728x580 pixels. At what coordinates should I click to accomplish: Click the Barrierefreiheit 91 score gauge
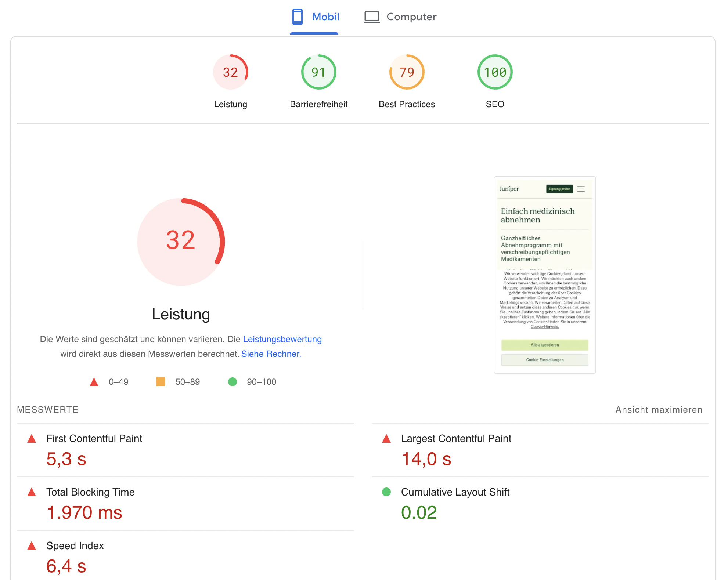coord(318,72)
